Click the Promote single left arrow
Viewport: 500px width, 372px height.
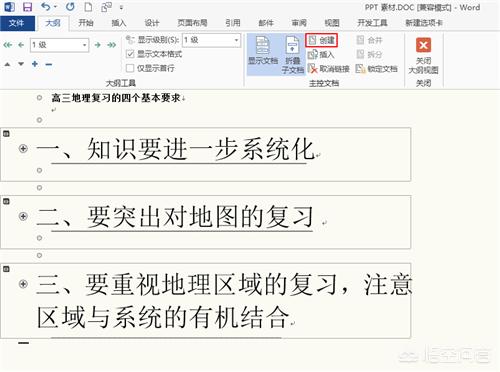pyautogui.click(x=21, y=45)
